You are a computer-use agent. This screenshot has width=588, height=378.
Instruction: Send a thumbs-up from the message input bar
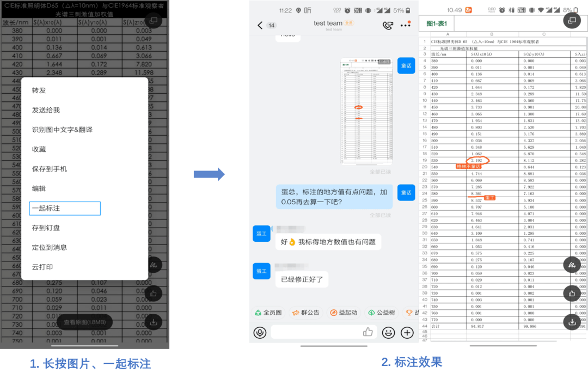[368, 332]
